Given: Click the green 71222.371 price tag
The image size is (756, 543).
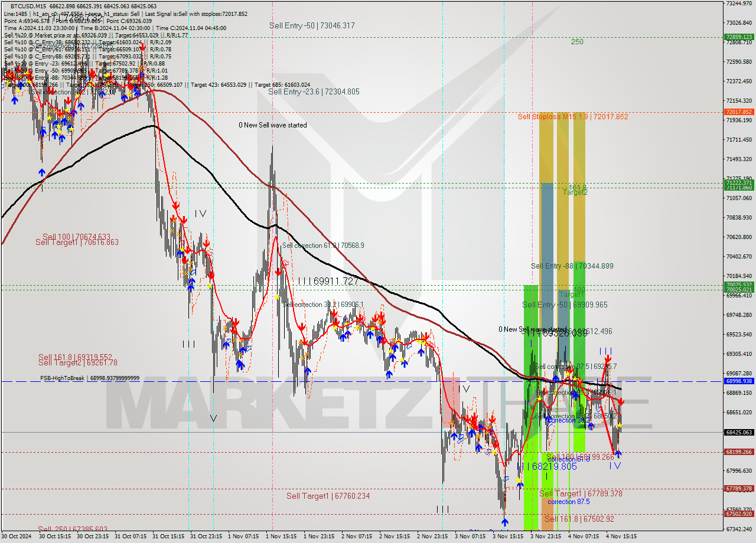Looking at the screenshot, I should [x=738, y=182].
